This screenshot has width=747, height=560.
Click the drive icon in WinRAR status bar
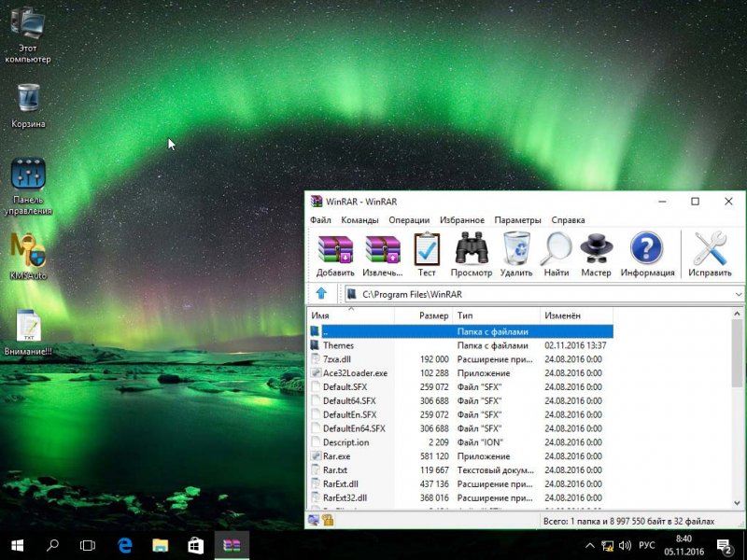[313, 521]
